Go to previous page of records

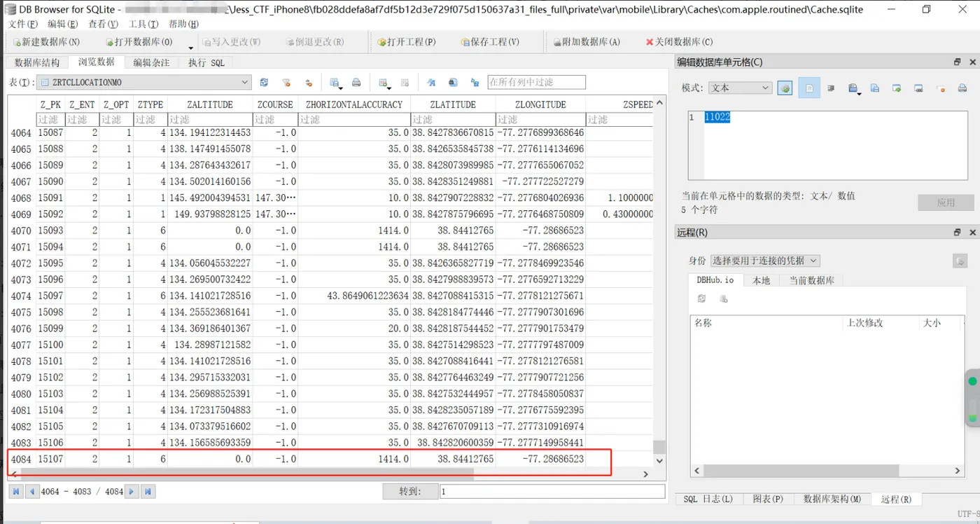point(32,492)
